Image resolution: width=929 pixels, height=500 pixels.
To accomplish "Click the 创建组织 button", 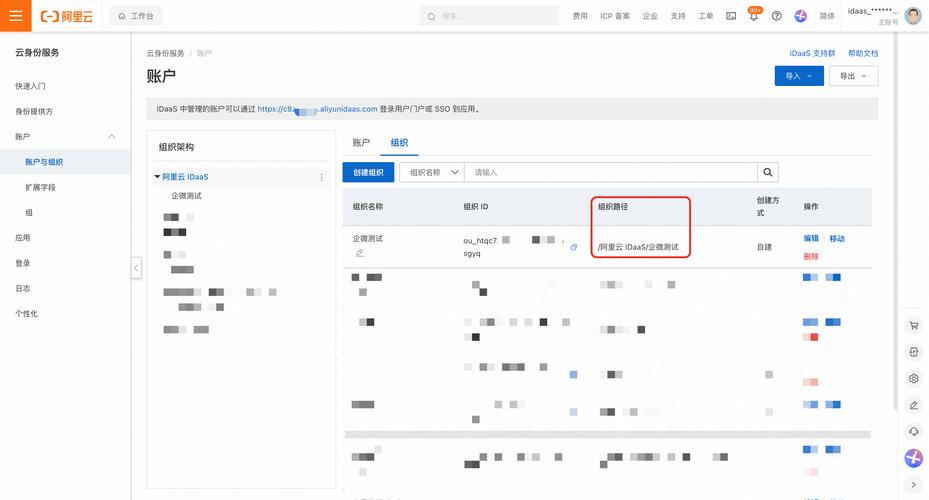I will pyautogui.click(x=368, y=172).
